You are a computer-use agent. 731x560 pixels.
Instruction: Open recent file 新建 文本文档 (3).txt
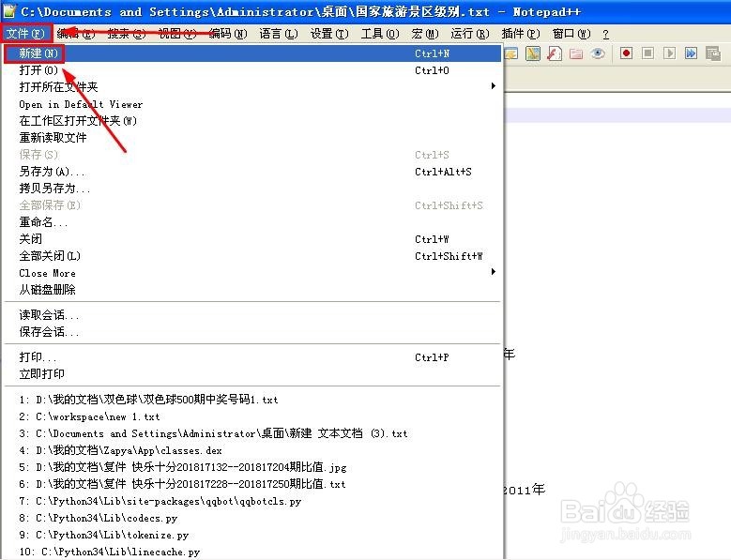[252, 433]
